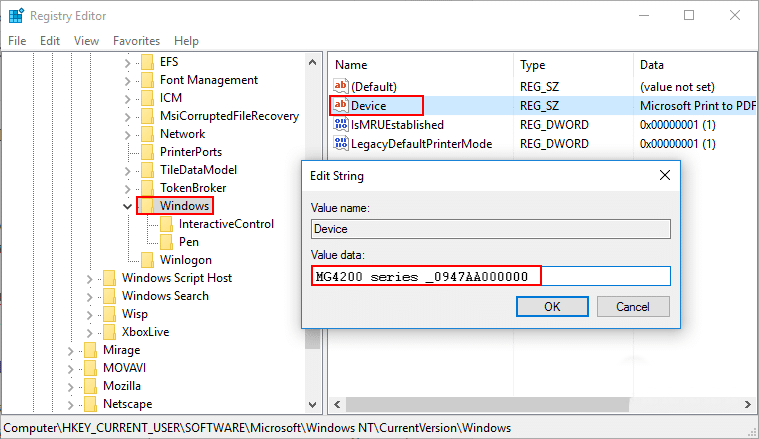Select the InteractiveControl folder icon
This screenshot has height=439, width=759.
pos(167,224)
